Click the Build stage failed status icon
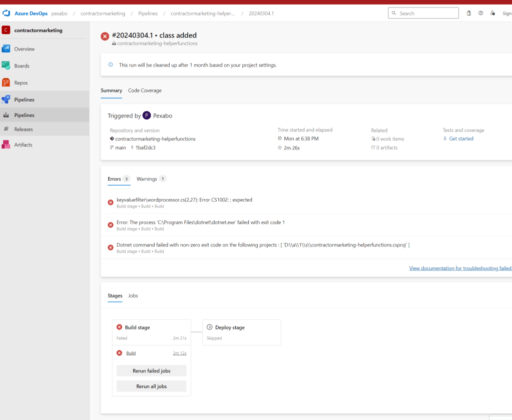512x420 pixels. [x=120, y=327]
